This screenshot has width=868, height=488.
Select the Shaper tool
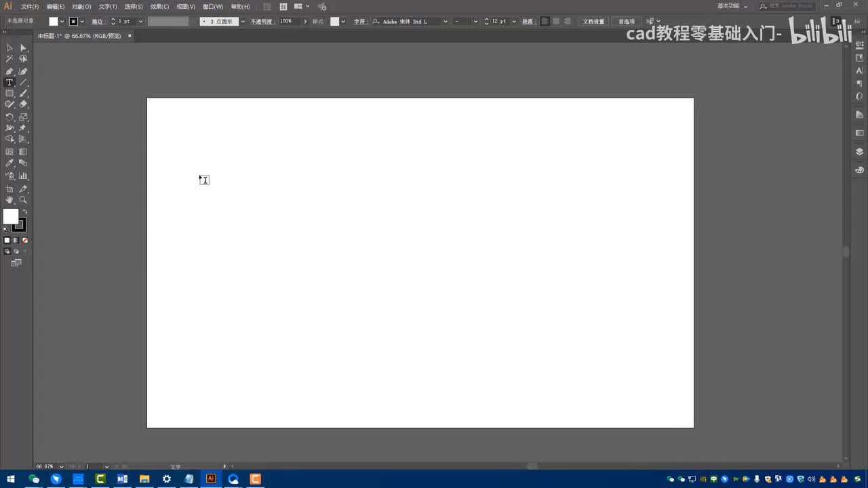click(x=9, y=104)
